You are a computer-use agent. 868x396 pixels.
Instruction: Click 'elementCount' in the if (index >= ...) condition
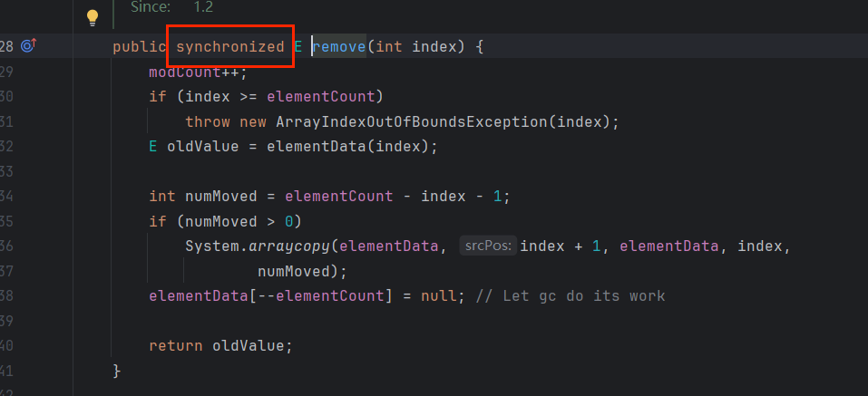[321, 97]
